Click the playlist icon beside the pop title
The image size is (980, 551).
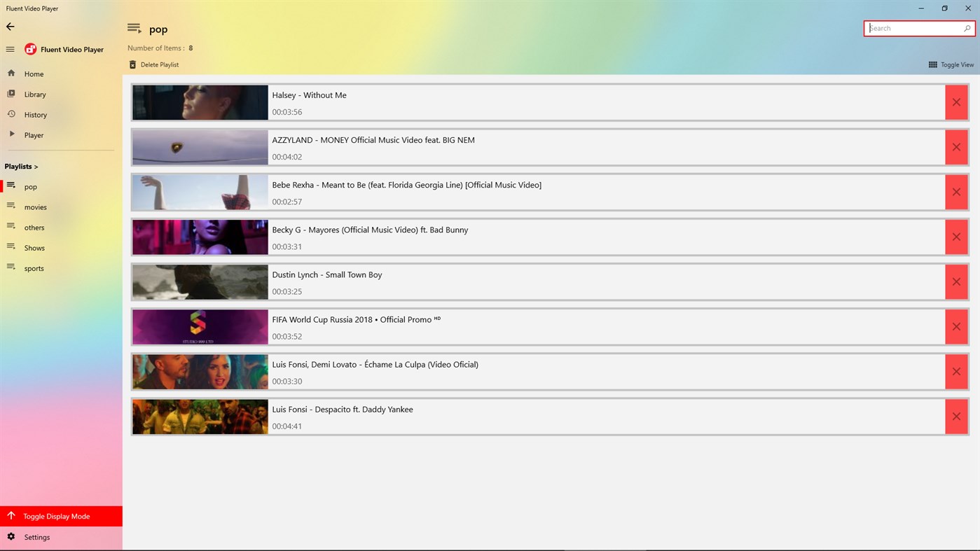(134, 28)
